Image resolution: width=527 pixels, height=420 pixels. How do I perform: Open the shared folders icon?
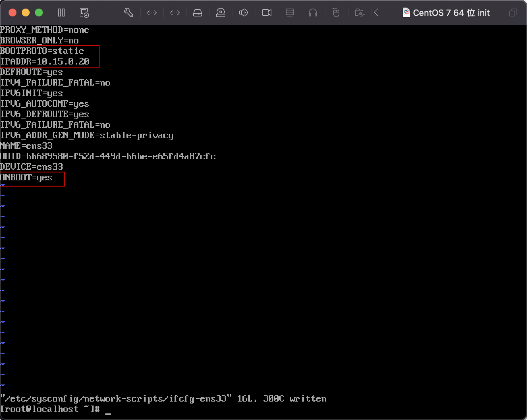click(x=359, y=13)
